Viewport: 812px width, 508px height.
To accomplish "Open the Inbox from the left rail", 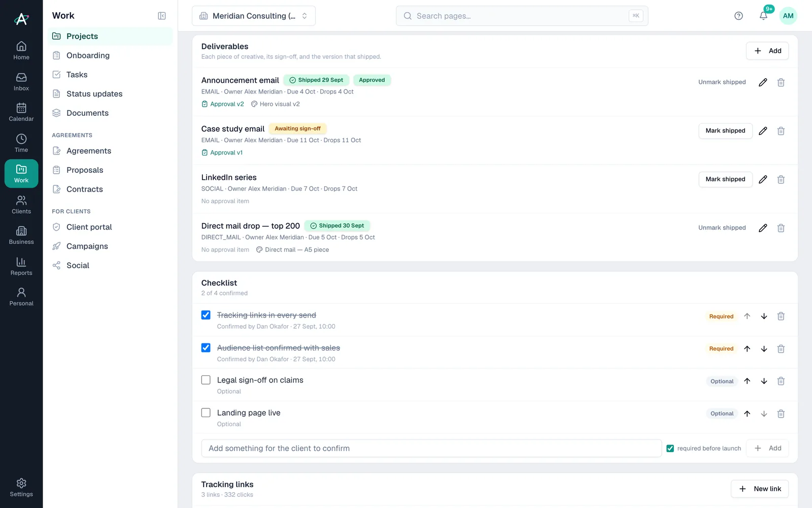I will point(21,82).
